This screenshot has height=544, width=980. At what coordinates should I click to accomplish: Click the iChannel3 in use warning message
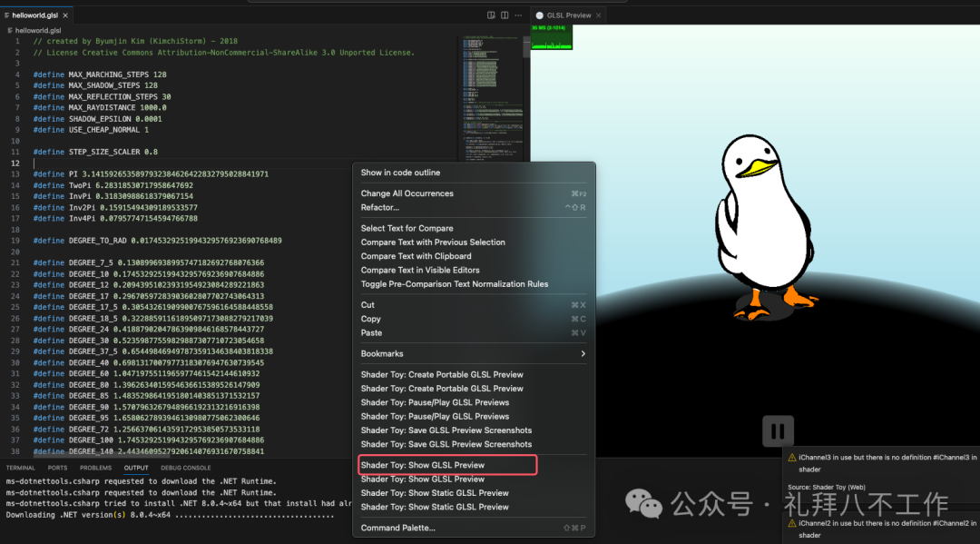click(887, 463)
